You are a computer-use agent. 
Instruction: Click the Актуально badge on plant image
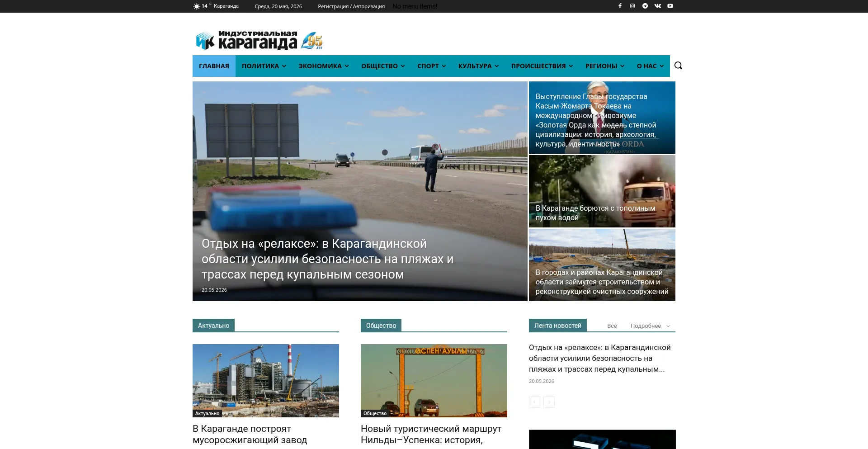pyautogui.click(x=207, y=413)
